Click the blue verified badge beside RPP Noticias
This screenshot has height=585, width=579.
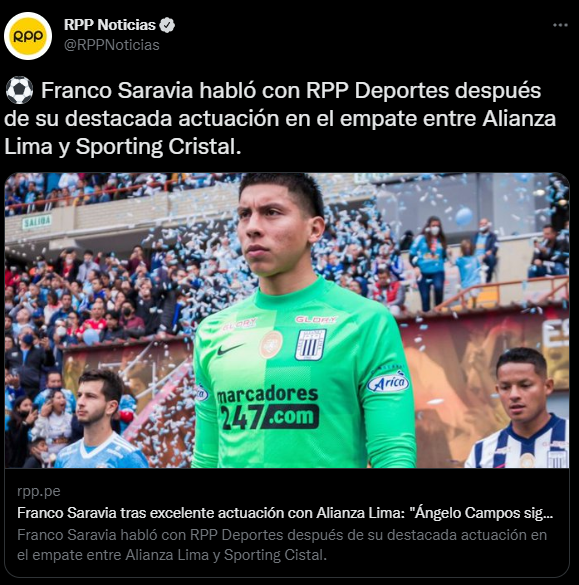[x=167, y=25]
